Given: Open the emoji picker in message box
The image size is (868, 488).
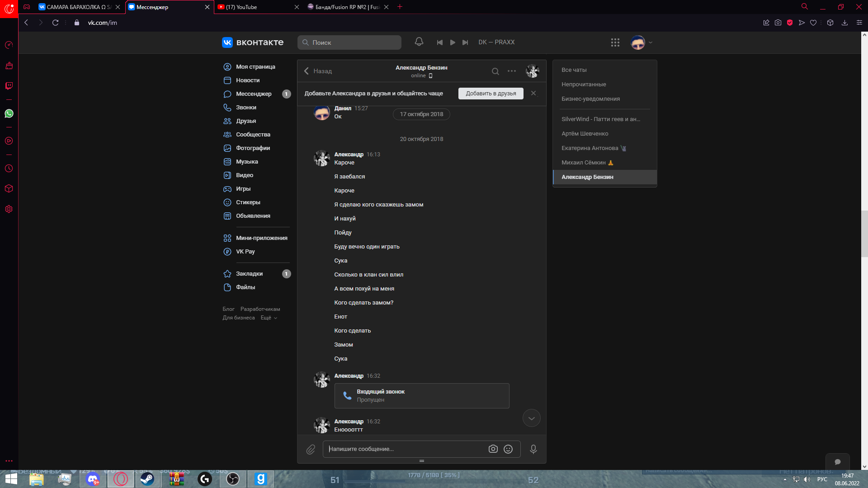Looking at the screenshot, I should pos(508,449).
